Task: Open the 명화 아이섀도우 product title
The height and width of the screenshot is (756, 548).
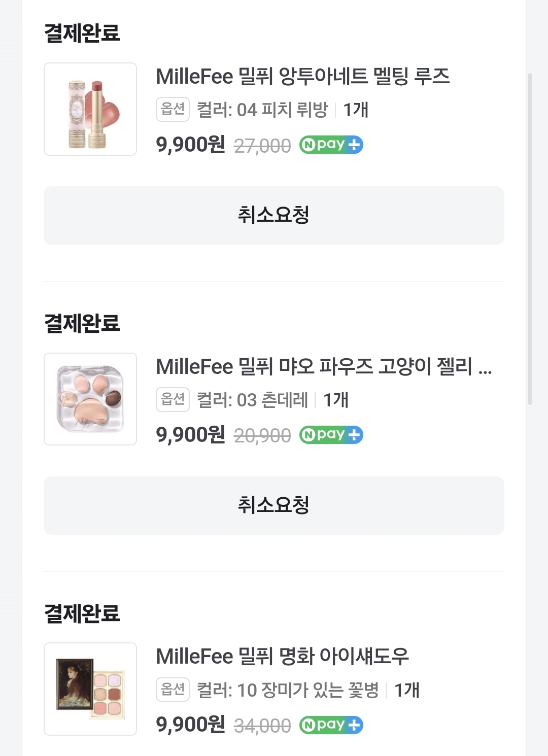Action: 282,657
